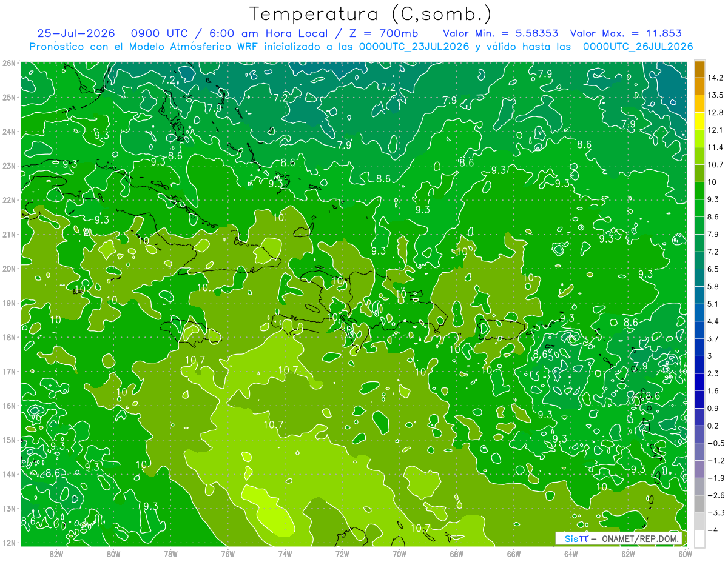Click the '20N' latitude axis label
The image size is (728, 562).
pyautogui.click(x=9, y=268)
